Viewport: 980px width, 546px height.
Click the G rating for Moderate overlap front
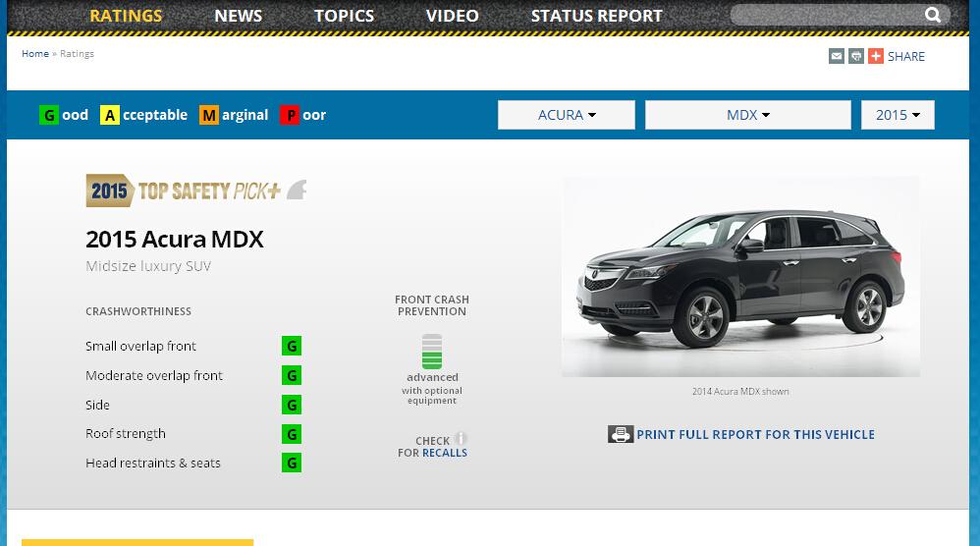(x=292, y=375)
